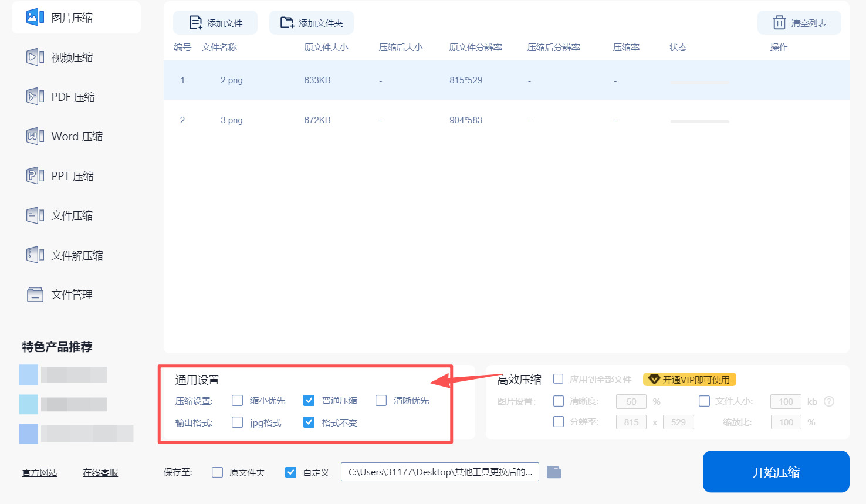Click the save path input field
The width and height of the screenshot is (866, 504).
pos(440,472)
